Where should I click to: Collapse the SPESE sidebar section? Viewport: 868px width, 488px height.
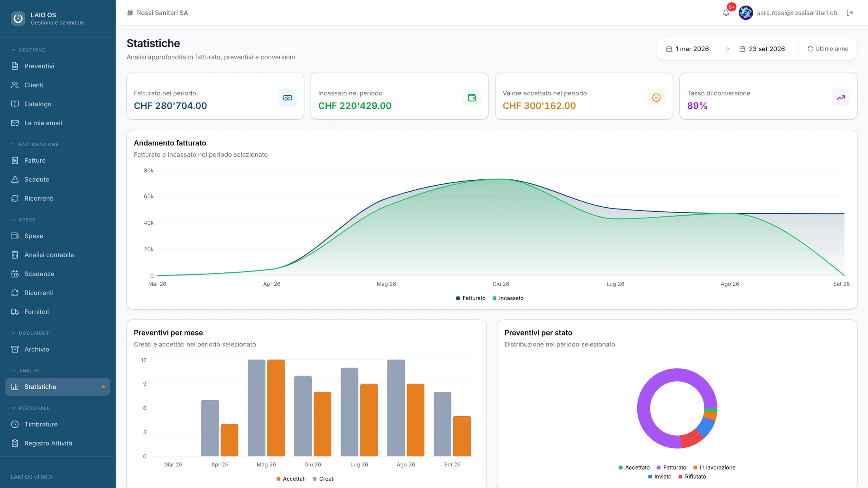(x=23, y=220)
